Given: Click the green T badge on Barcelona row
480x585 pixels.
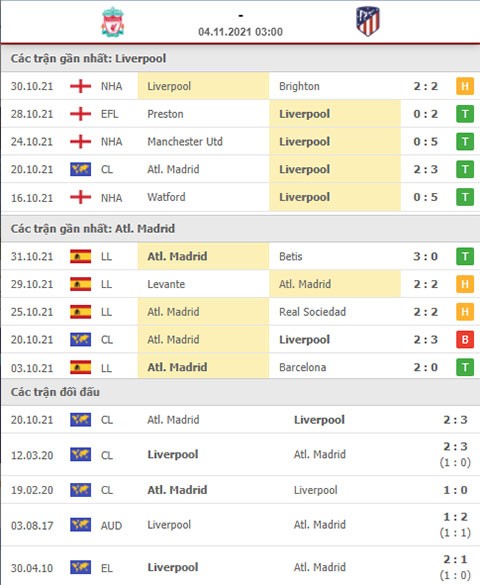Looking at the screenshot, I should tap(465, 367).
